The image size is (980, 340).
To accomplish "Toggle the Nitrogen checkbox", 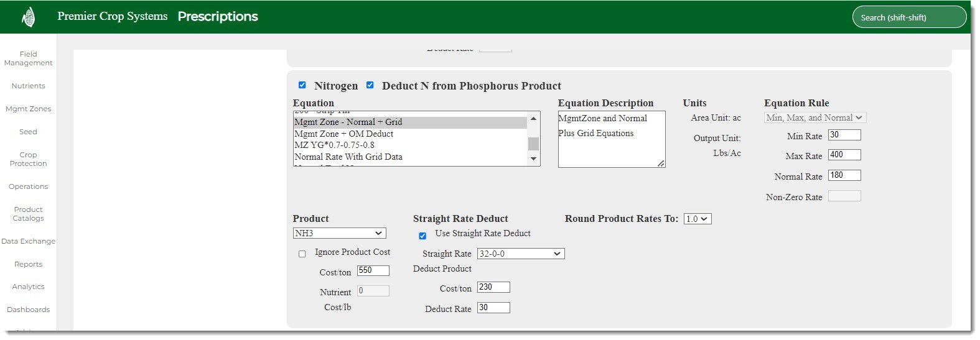I will (x=302, y=85).
